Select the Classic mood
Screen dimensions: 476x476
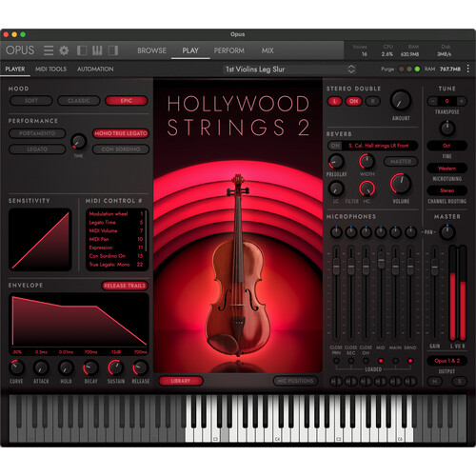[79, 101]
